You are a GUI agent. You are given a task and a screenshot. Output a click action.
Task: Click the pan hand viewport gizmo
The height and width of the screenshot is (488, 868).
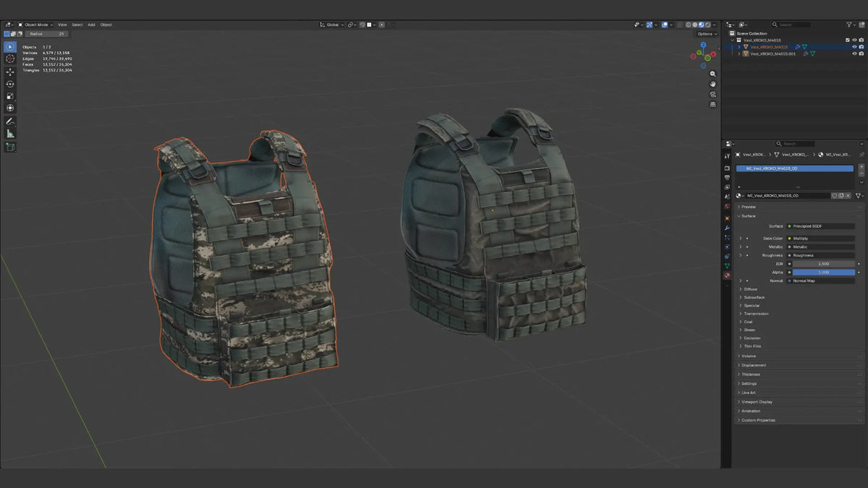712,85
